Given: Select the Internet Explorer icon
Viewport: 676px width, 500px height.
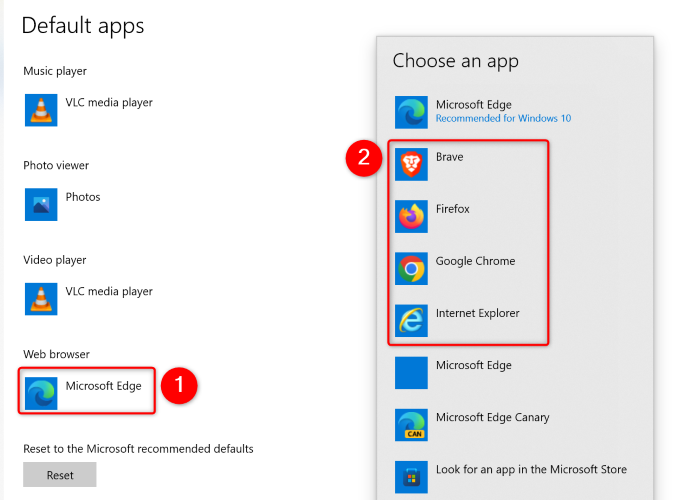Looking at the screenshot, I should coord(411,320).
